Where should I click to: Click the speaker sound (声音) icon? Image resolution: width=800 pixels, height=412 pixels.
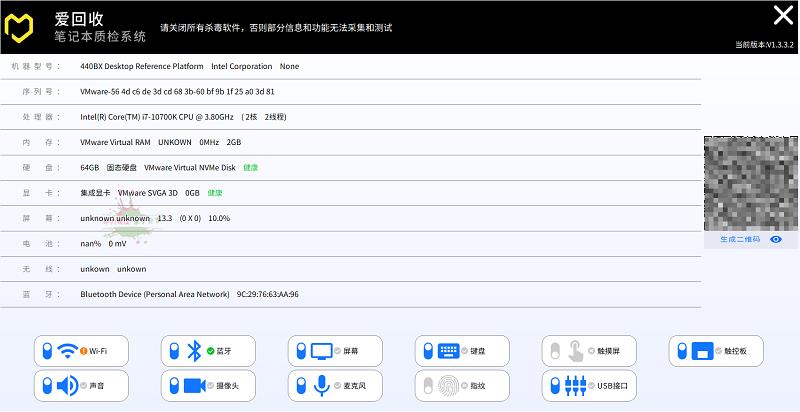[x=67, y=385]
